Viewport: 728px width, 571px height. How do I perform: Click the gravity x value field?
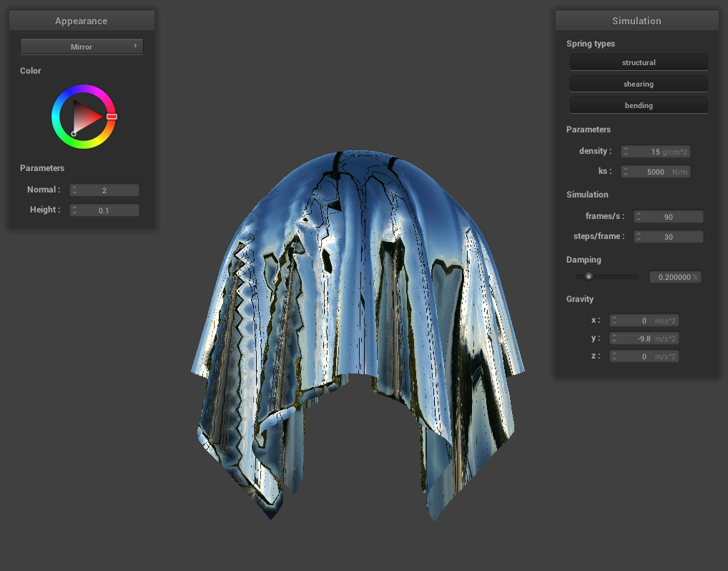(x=644, y=321)
